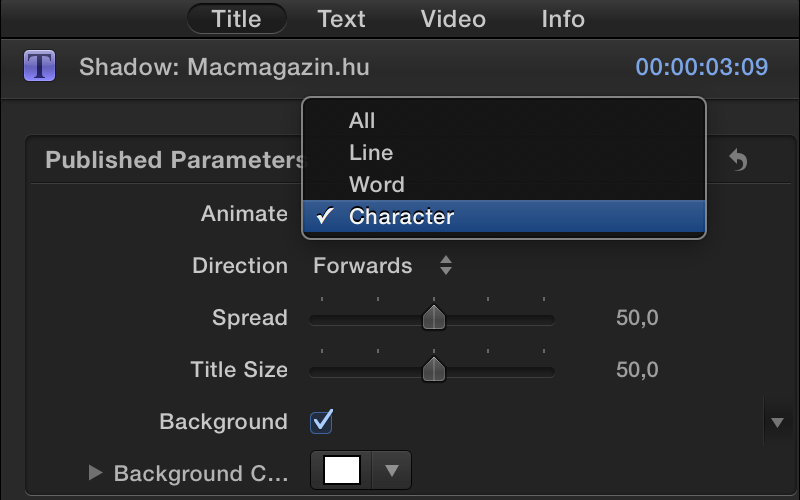This screenshot has width=800, height=500.
Task: Click the Spread value field 50,0
Action: pyautogui.click(x=637, y=318)
